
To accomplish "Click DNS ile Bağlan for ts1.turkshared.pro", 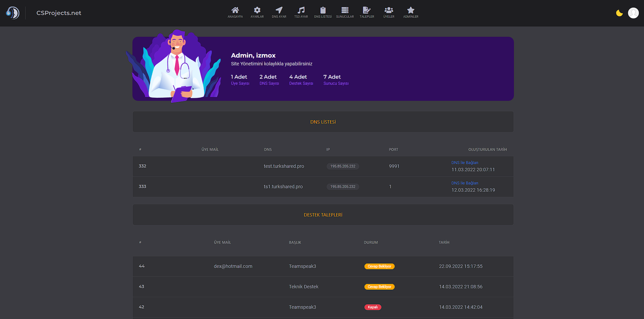I will (x=465, y=183).
